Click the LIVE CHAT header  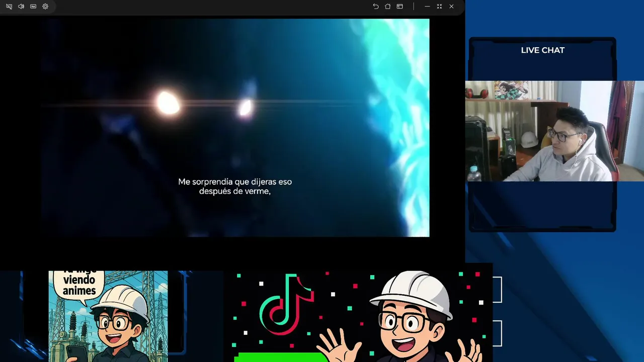click(542, 50)
